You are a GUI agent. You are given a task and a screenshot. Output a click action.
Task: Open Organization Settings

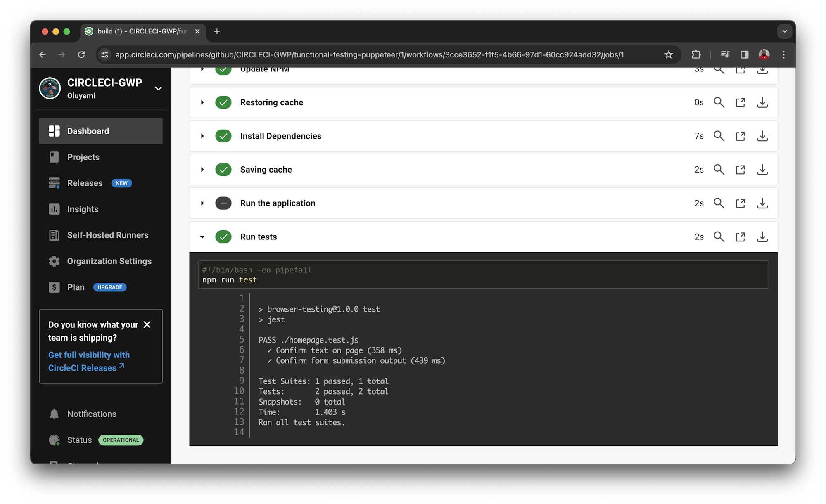click(109, 261)
